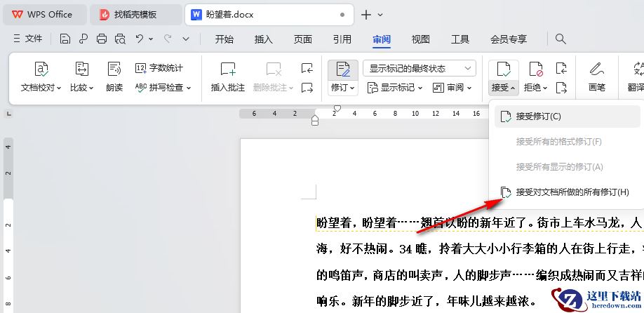Open the WPS Office home tab
Viewport: 644px width, 313px height.
coord(44,15)
